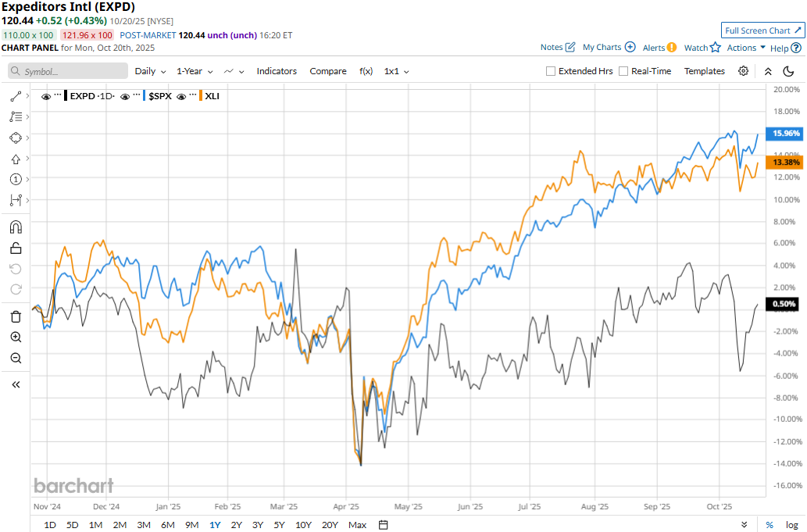The height and width of the screenshot is (532, 807).
Task: Open chart settings gear
Action: pos(743,71)
